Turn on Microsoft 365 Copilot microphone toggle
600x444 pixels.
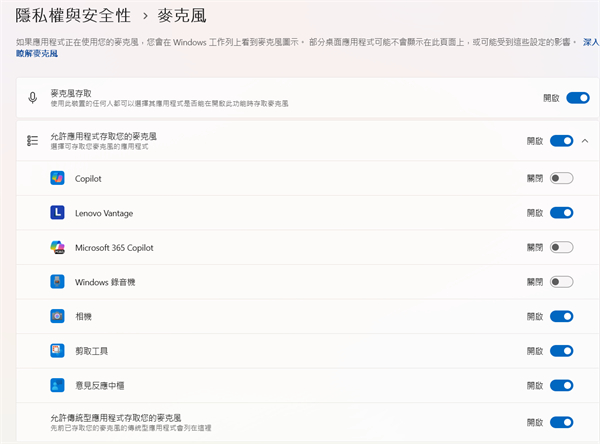(x=561, y=247)
